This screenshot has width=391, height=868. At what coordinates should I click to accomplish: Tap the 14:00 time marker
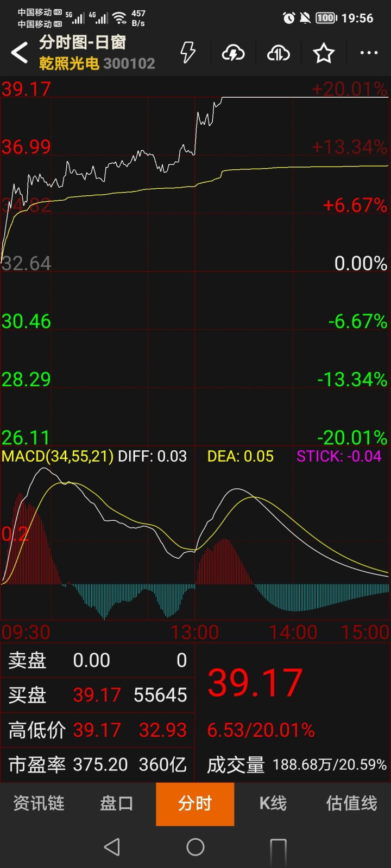293,633
